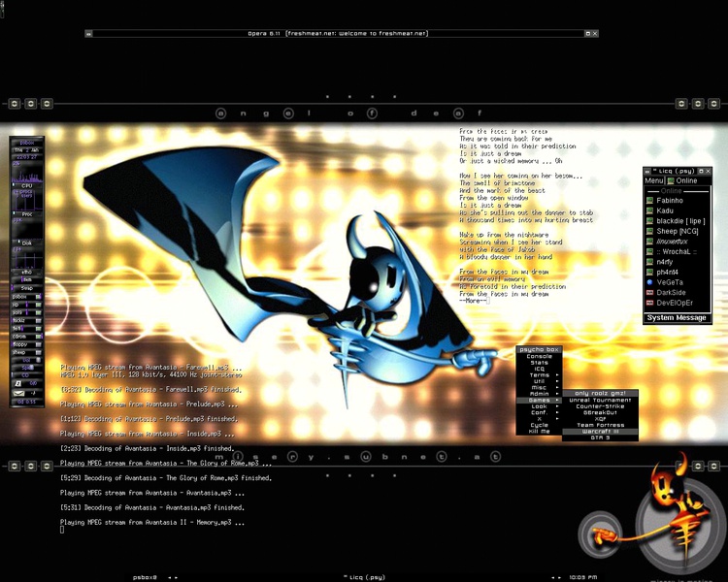Choose Stats from the psycho box menu
The image size is (728, 582).
point(539,363)
